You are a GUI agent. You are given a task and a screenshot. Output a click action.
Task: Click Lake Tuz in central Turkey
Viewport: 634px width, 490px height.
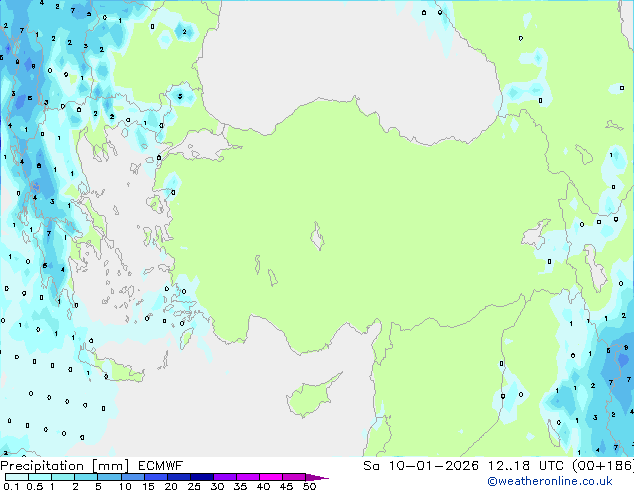click(x=318, y=239)
